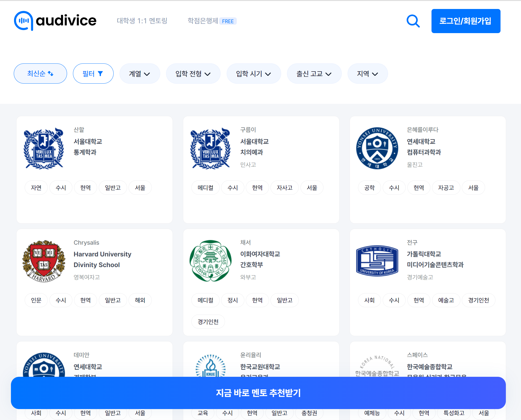This screenshot has width=521, height=420.
Task: Click the Seoul National crest on 구름이's card
Action: [x=210, y=148]
